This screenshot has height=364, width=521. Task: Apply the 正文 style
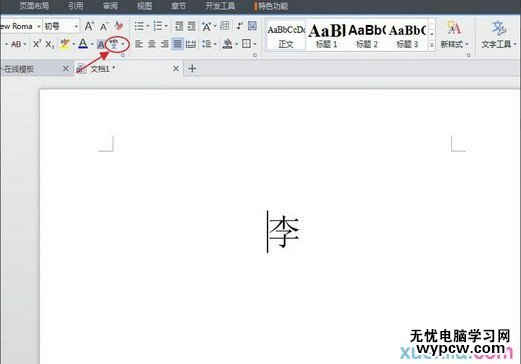[286, 35]
